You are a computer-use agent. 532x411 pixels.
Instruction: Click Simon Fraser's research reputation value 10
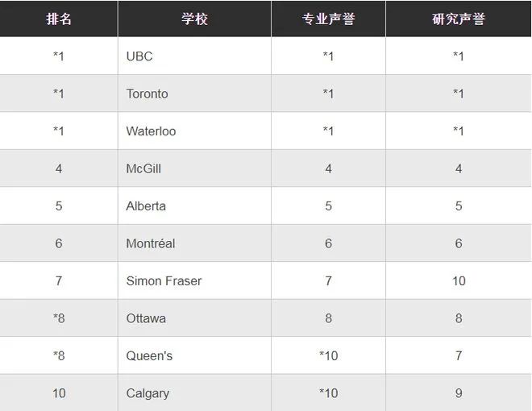[459, 281]
